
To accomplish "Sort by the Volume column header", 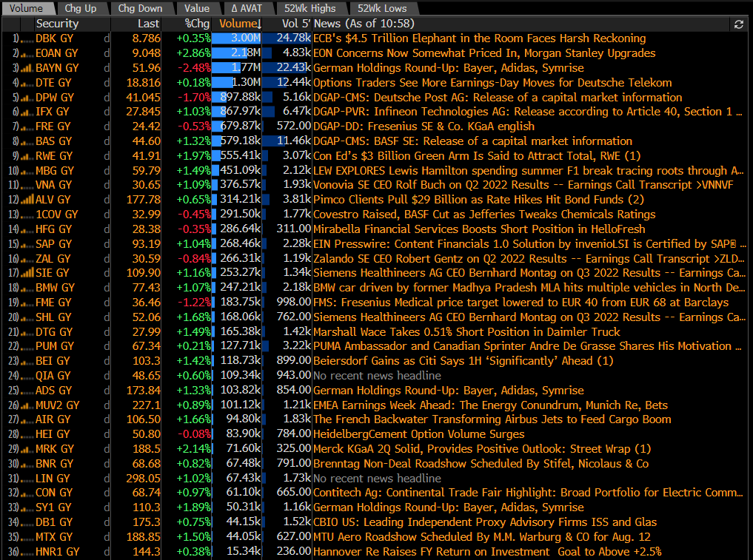I will coord(240,24).
